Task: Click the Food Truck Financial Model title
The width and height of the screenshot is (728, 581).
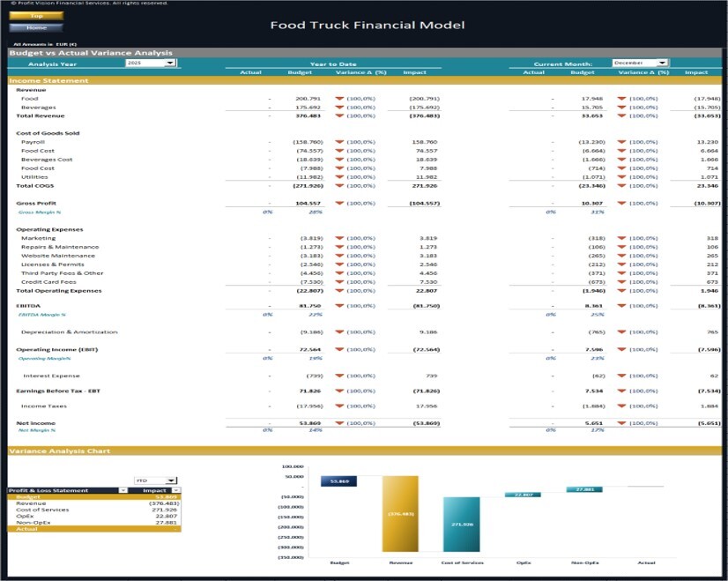Action: click(368, 25)
